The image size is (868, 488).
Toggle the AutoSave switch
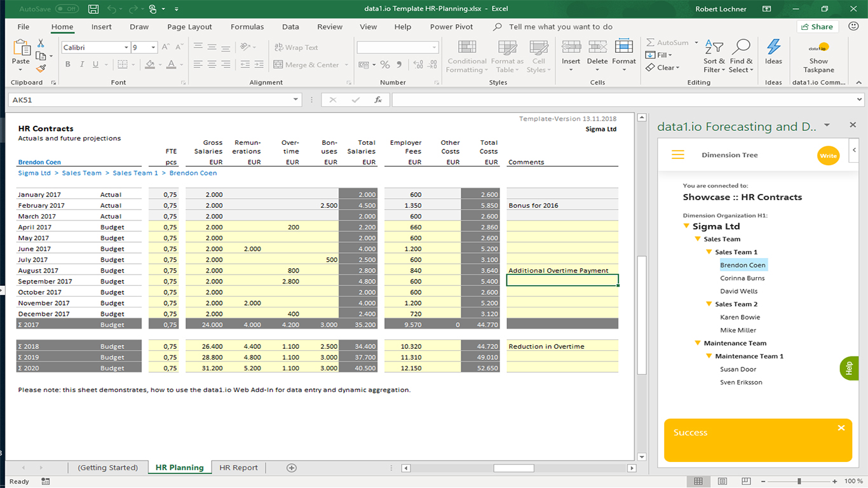67,9
